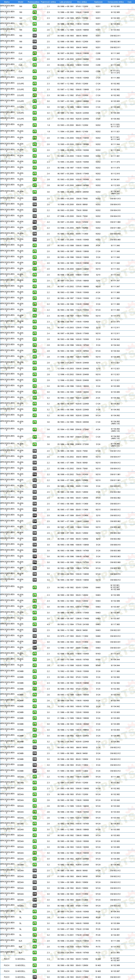This screenshot has width=135, height=980.
Task: Click petrol icon in CLK 2.3 142kW/193KM row
Action: pyautogui.click(x=35, y=71)
